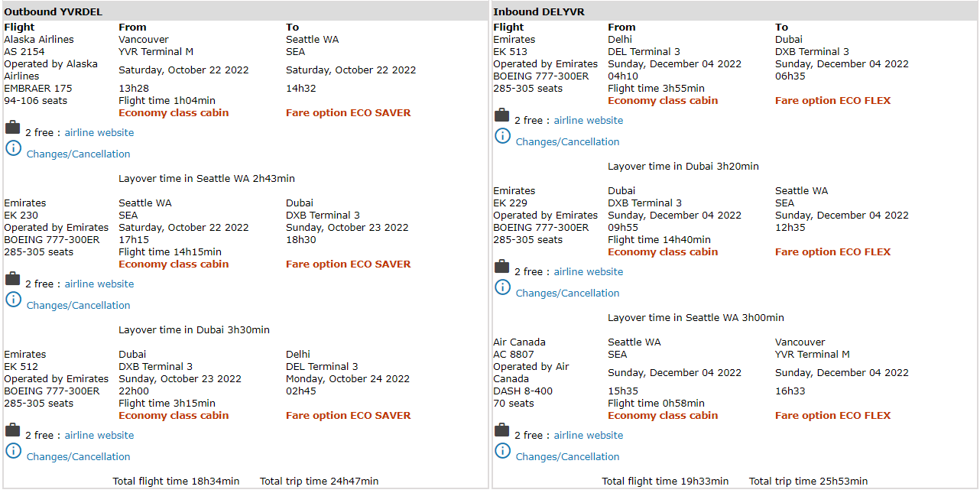Click info icon for Delhi–Dubai flight EK 513
The width and height of the screenshot is (980, 493).
[x=502, y=136]
